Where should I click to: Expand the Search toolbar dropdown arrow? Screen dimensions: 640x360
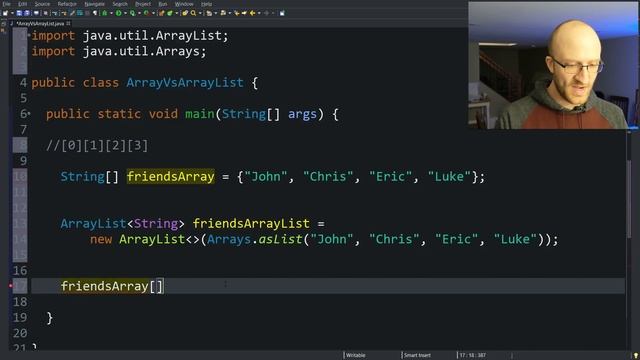(200, 13)
